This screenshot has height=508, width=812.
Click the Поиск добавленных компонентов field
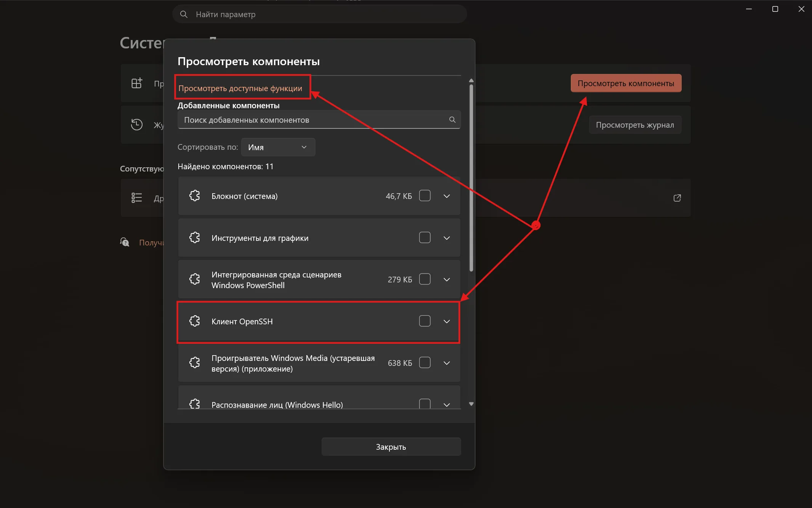(319, 120)
